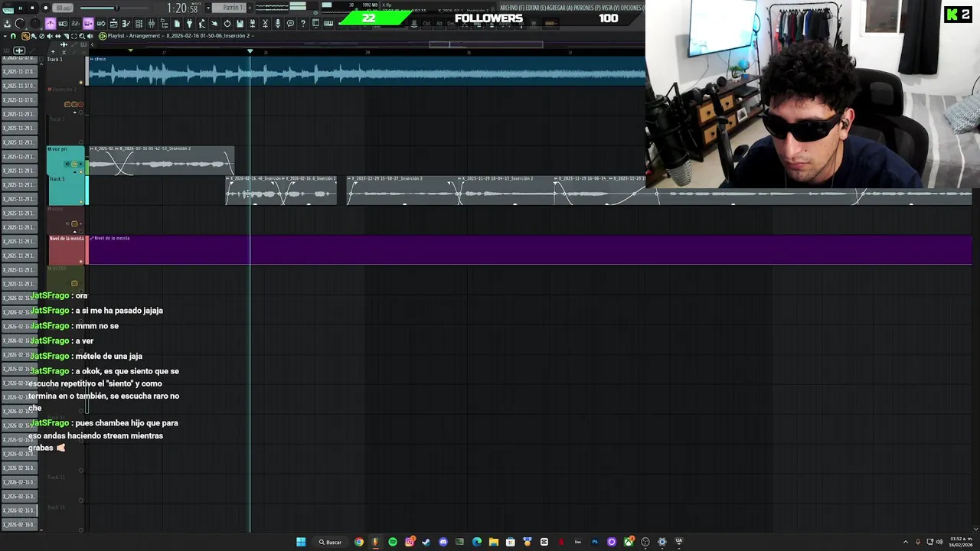This screenshot has height=551, width=980.
Task: Open PATRONES menu
Action: (586, 8)
